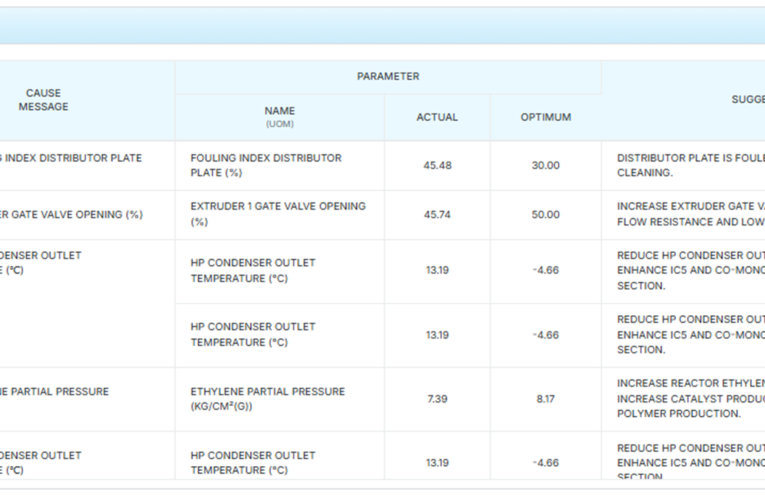
Task: Click the PARAMETER group header
Action: 388,77
